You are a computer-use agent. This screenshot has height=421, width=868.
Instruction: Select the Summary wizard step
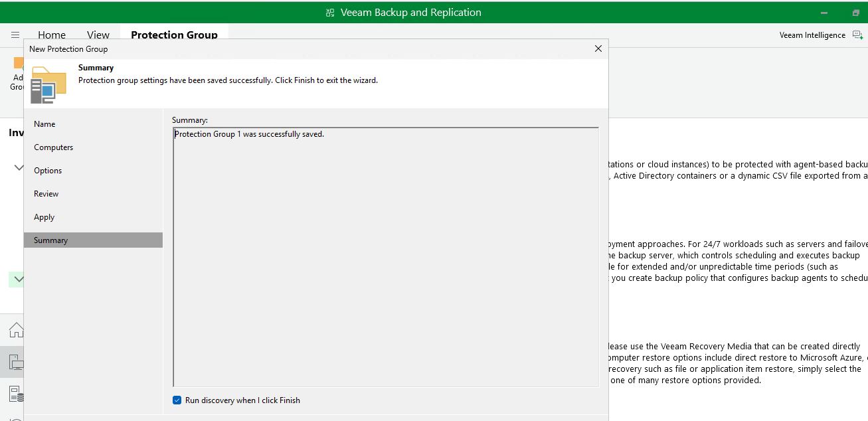point(93,240)
